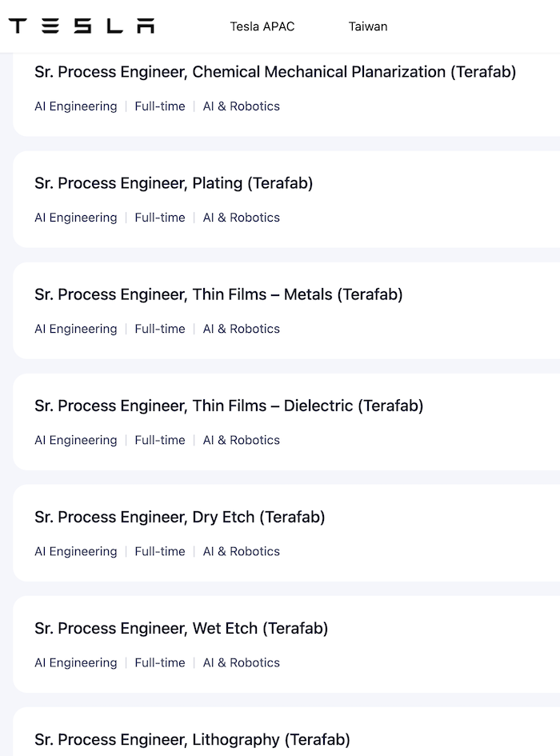The width and height of the screenshot is (560, 756).
Task: Click Full-time tag under Dry Etch job
Action: click(x=160, y=551)
